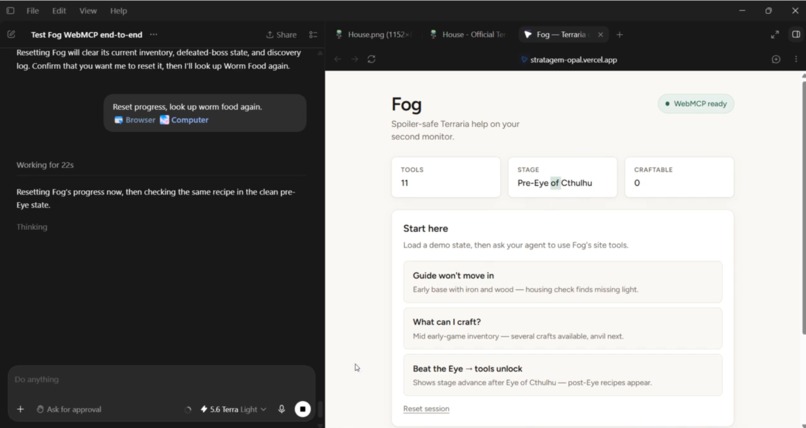The height and width of the screenshot is (428, 806).
Task: Load the Guide won't move in demo
Action: click(562, 282)
